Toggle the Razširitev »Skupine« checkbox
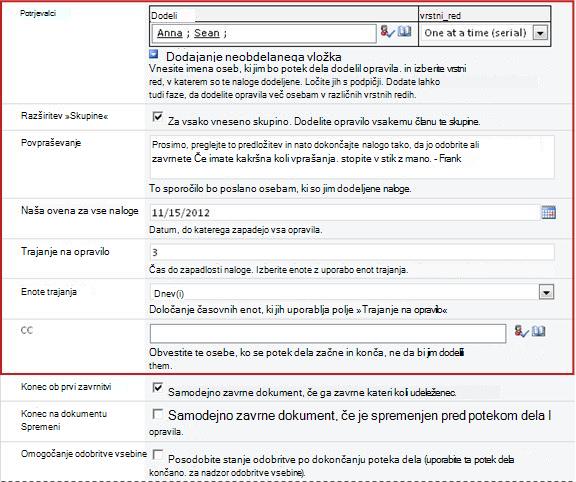The height and width of the screenshot is (482, 576). [x=158, y=117]
